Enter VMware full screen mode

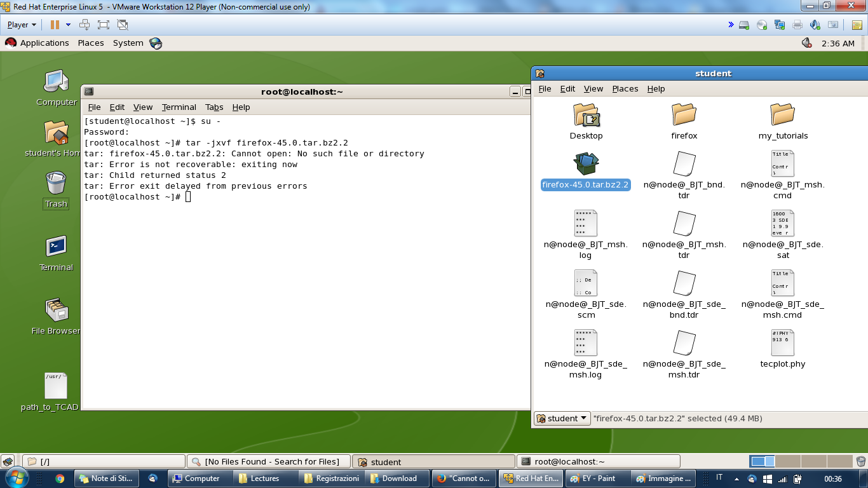point(104,25)
